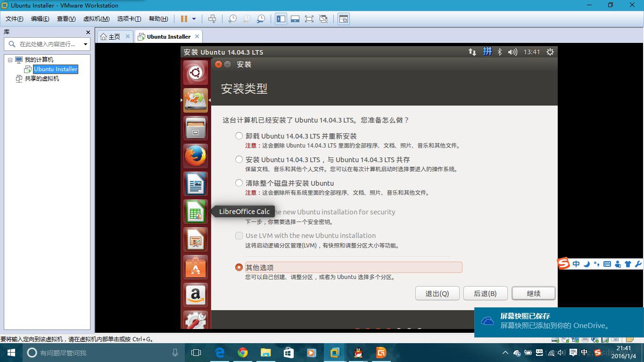
Task: Click the Ubuntu dash home icon in launcher
Action: [196, 72]
